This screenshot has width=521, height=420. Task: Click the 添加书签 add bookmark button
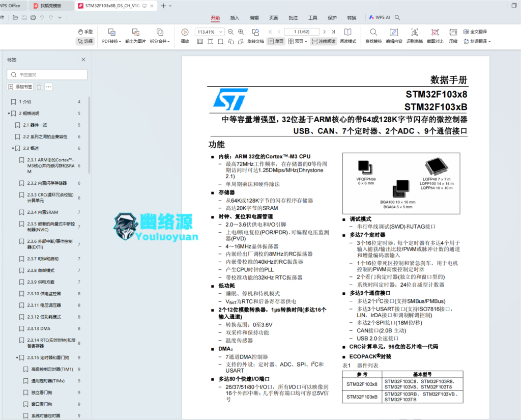20,87
